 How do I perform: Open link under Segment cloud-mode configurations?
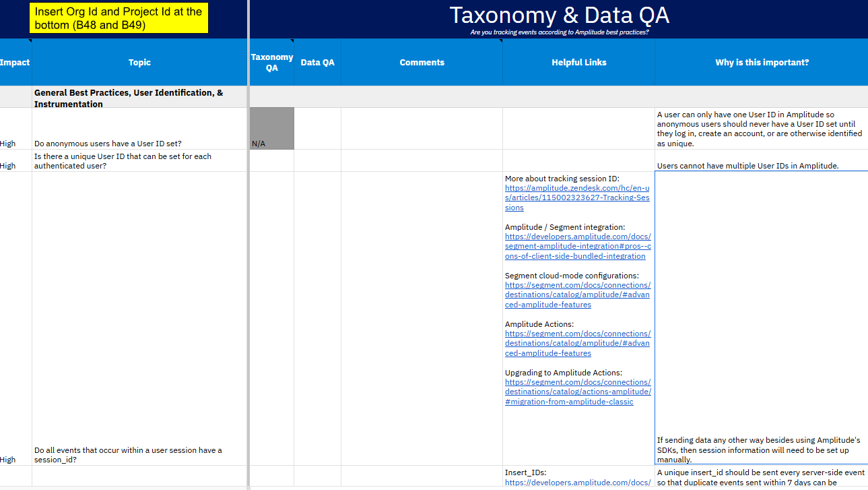(x=578, y=295)
